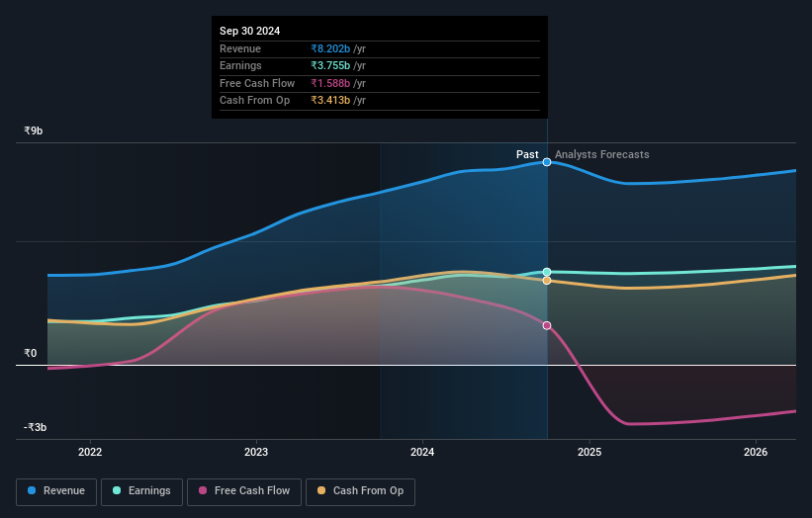Click the teal Earnings data point marker
This screenshot has height=518, width=812.
547,272
